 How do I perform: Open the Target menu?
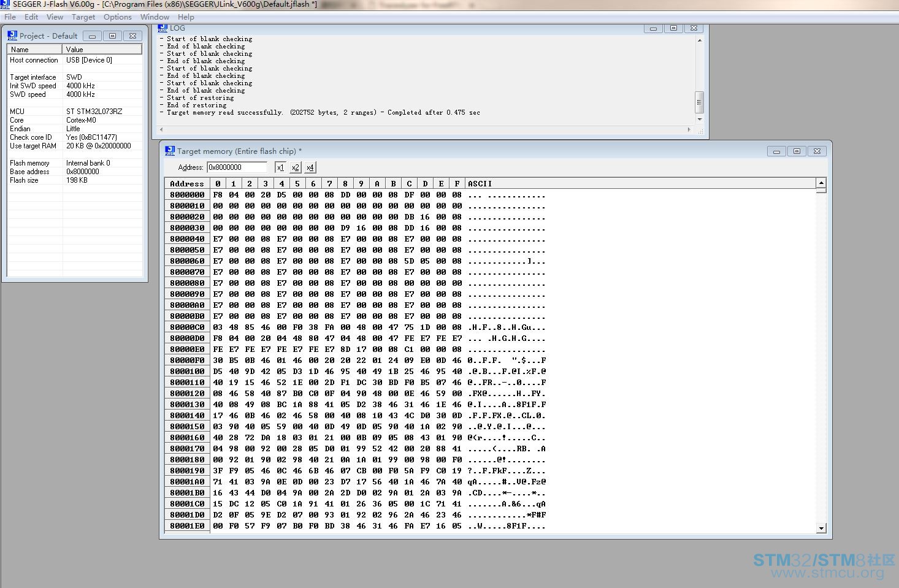(83, 17)
